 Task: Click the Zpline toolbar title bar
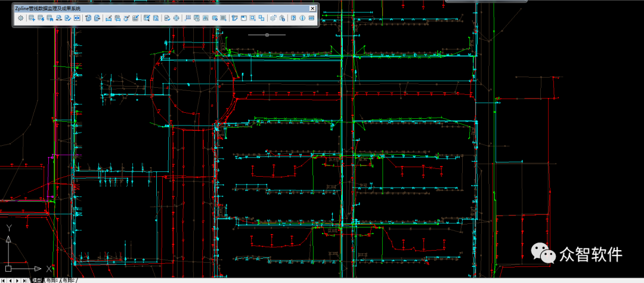pyautogui.click(x=149, y=8)
